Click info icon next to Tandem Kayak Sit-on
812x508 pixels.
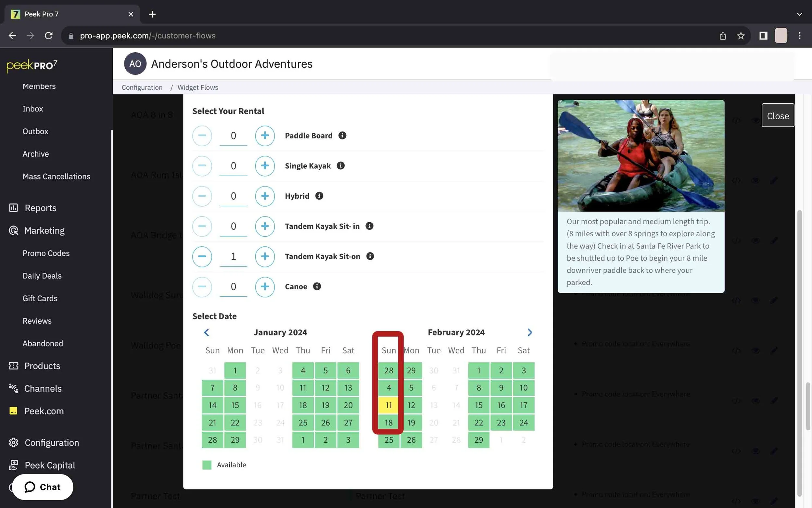(370, 256)
